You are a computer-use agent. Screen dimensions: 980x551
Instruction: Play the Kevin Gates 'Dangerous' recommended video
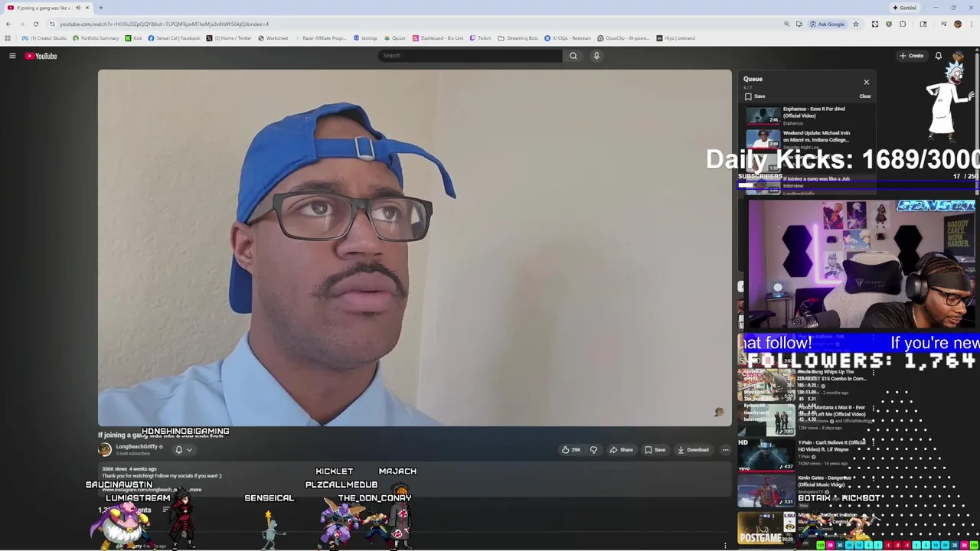(x=805, y=491)
